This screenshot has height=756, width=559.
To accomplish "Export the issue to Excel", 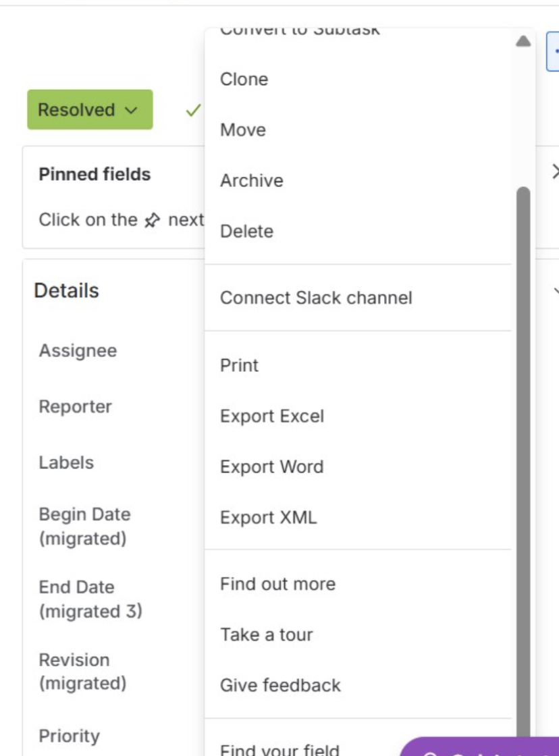I will click(271, 416).
